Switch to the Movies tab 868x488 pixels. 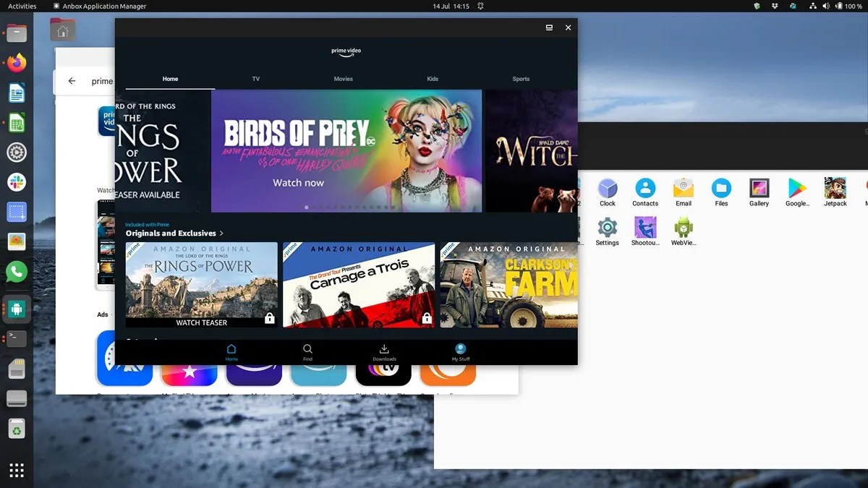343,79
